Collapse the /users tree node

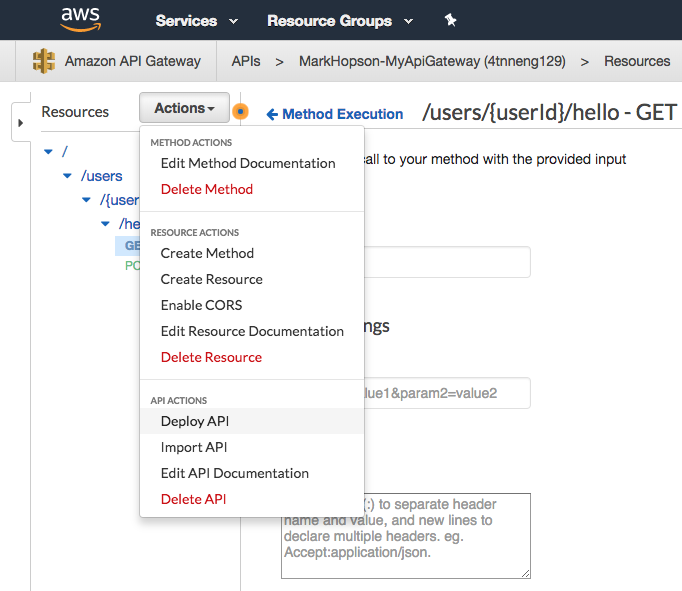pyautogui.click(x=68, y=176)
